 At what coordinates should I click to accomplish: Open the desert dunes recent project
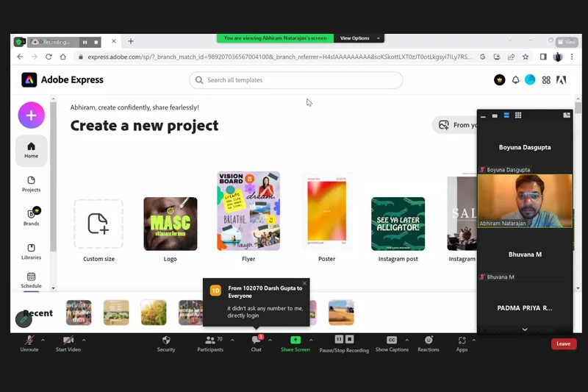(x=341, y=312)
